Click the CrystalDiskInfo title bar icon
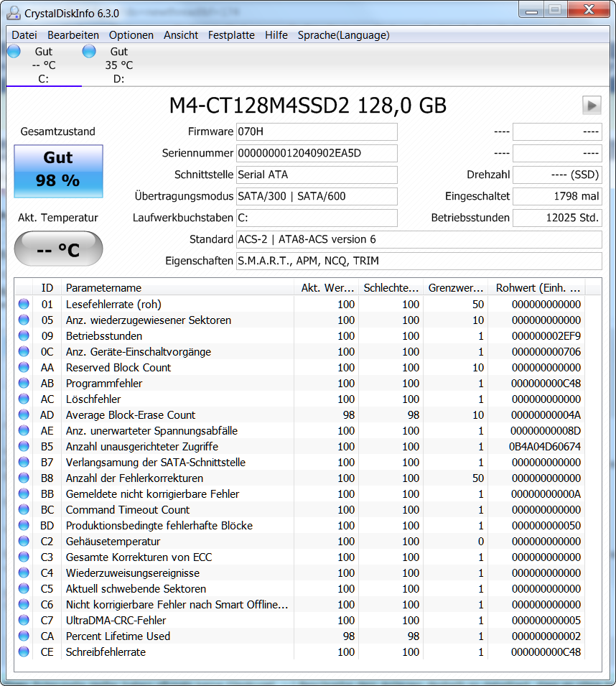Image resolution: width=616 pixels, height=686 pixels. [x=14, y=13]
